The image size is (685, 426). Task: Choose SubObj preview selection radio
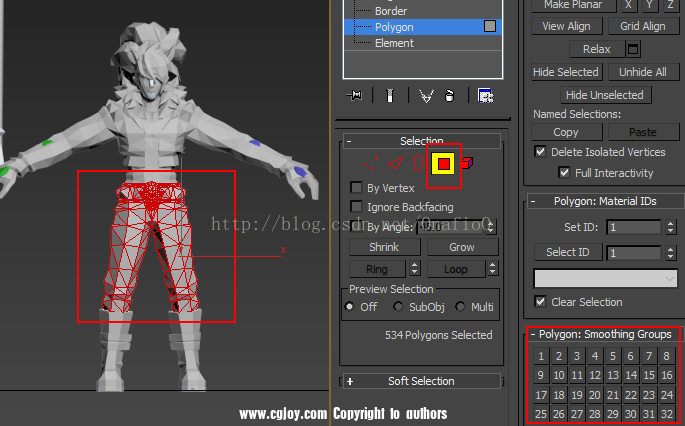coord(398,307)
